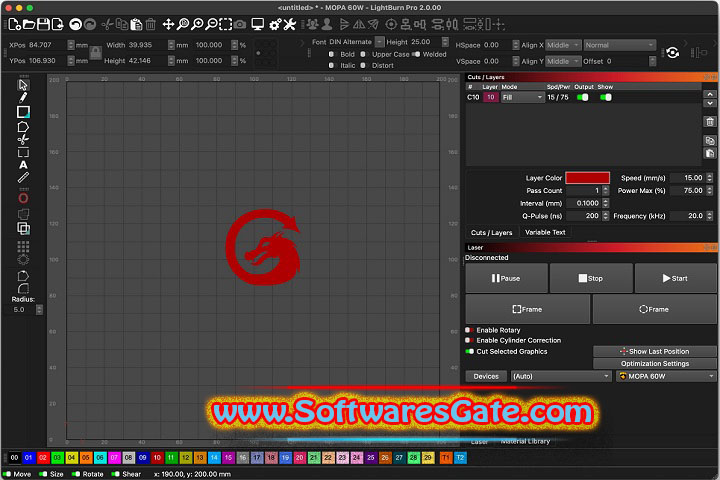Click the Paste clipboard icon
This screenshot has height=480, width=720.
(136, 24)
